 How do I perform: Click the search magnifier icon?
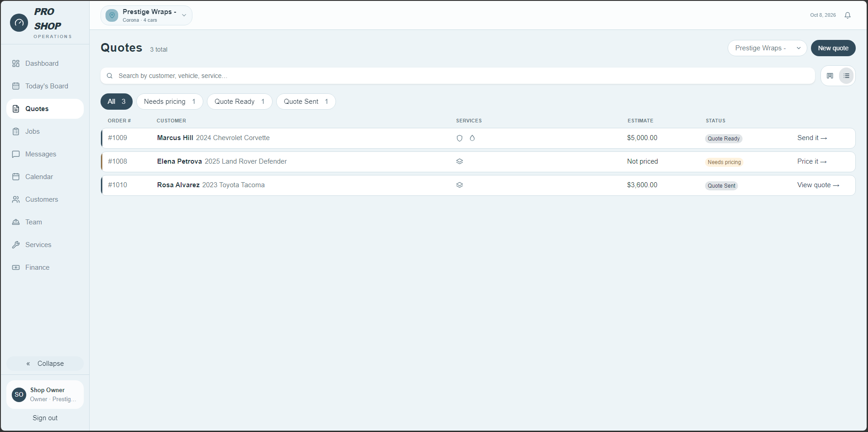[x=110, y=76]
